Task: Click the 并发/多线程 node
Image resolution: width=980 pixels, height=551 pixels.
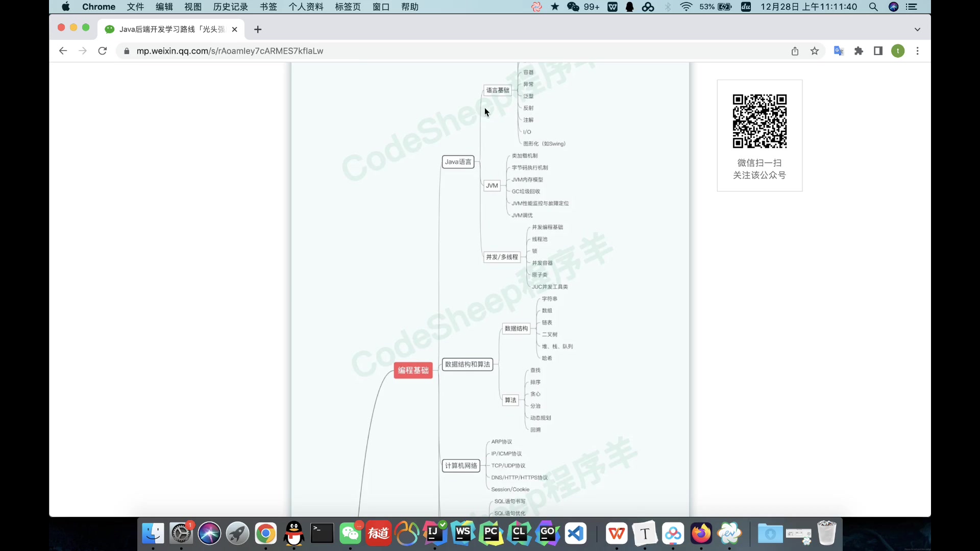Action: coord(502,257)
